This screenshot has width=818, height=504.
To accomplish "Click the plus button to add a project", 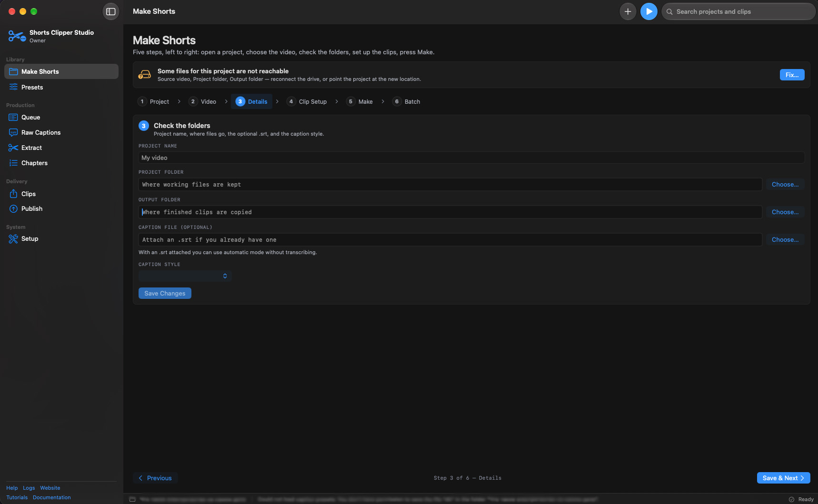I will 628,11.
